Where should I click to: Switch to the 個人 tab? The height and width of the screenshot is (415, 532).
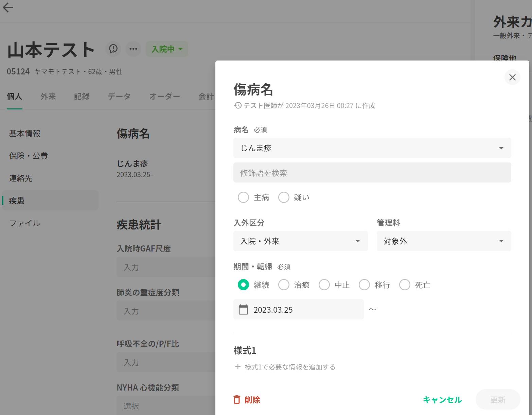point(14,97)
